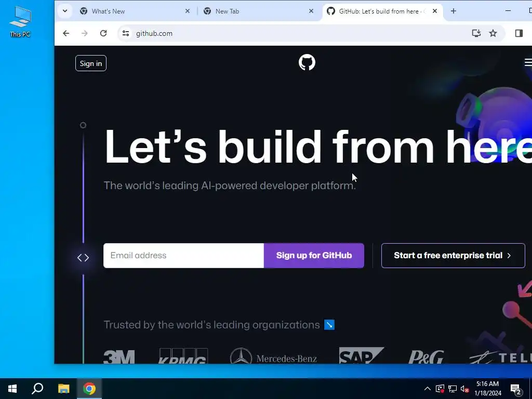The image size is (532, 399).
Task: Click the GitHub Octocat logo
Action: pyautogui.click(x=307, y=62)
